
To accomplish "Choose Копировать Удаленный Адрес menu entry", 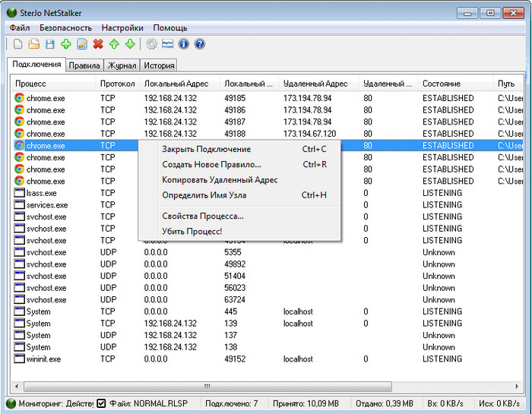I will (239, 180).
